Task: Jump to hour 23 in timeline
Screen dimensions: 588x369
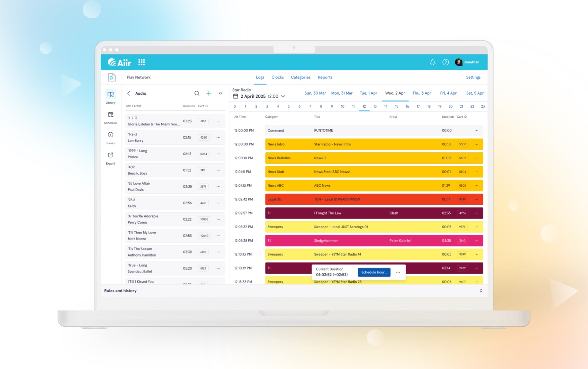Action: click(483, 106)
